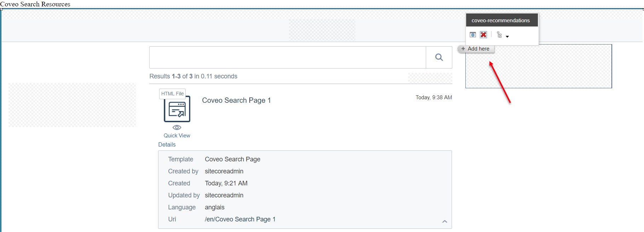Viewport: 644px width, 232px height.
Task: Expand the black dropdown arrow in the toolbar
Action: click(x=507, y=36)
